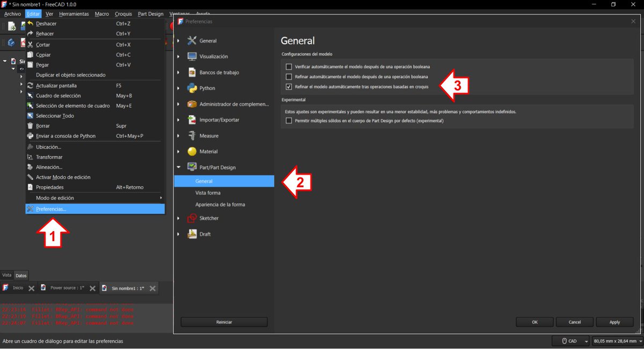Open the 80,05 mm dimension dropdown
Image resolution: width=644 pixels, height=349 pixels.
pyautogui.click(x=617, y=341)
